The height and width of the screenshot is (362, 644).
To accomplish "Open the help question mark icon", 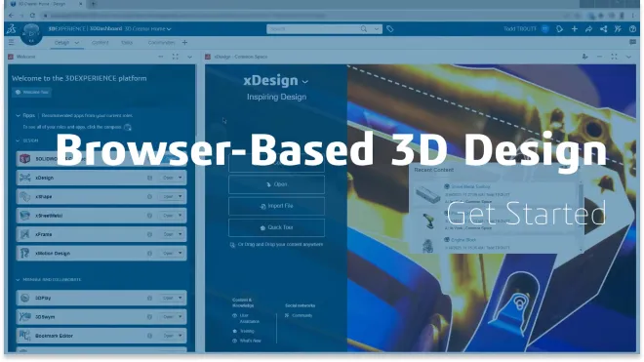I will coord(633,28).
